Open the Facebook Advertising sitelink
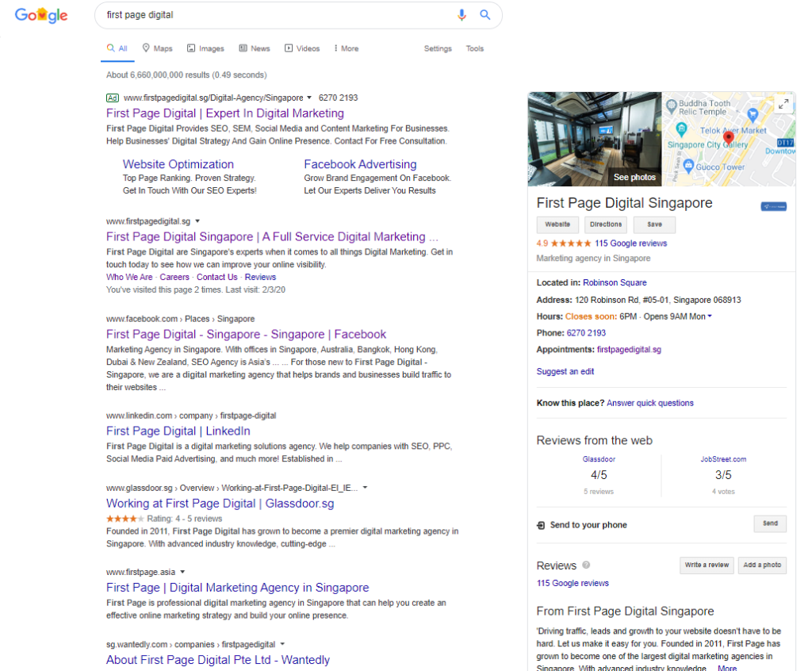This screenshot has height=671, width=812. tap(361, 164)
